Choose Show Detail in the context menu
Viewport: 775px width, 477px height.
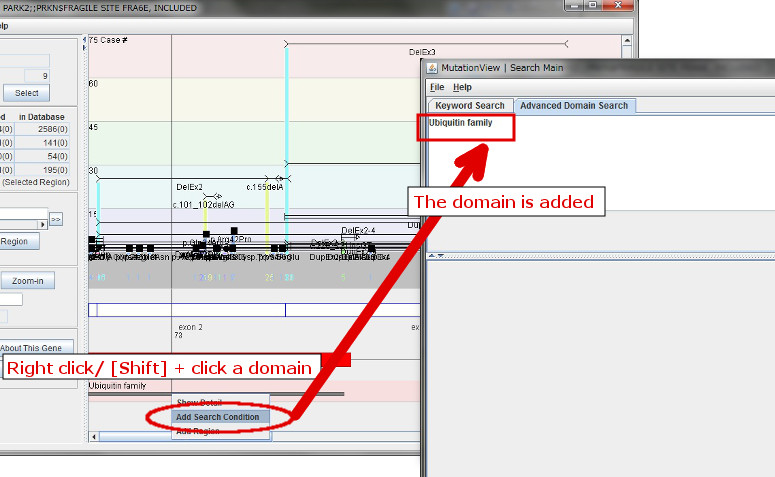tap(198, 403)
